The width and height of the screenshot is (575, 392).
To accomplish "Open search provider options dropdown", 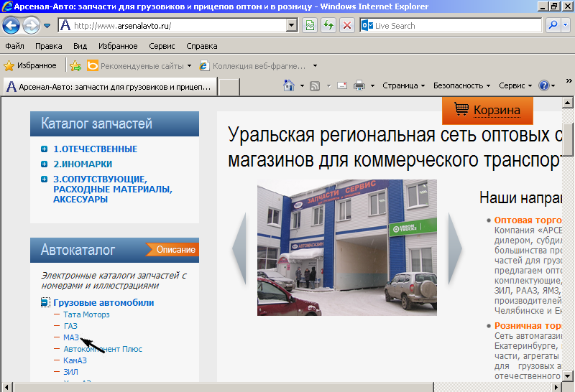I will 566,25.
